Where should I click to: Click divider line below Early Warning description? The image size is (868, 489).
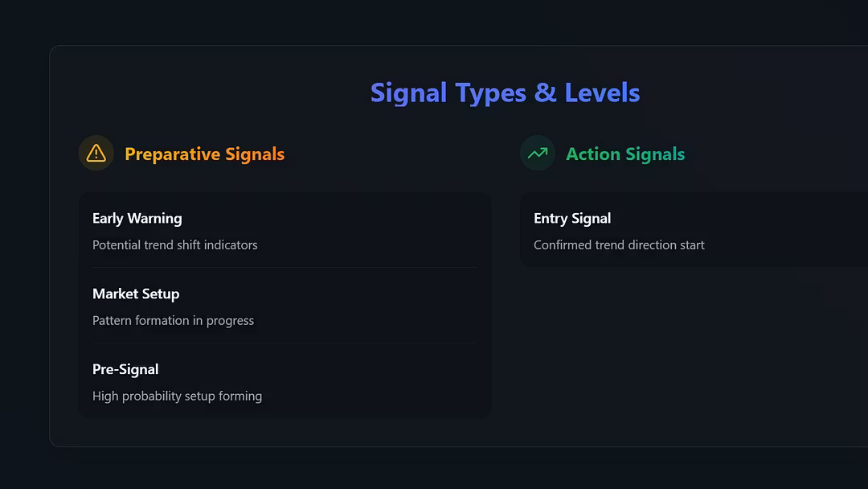[285, 267]
